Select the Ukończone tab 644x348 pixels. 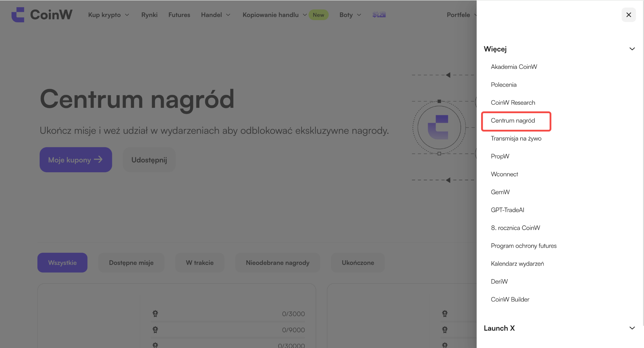tap(358, 262)
